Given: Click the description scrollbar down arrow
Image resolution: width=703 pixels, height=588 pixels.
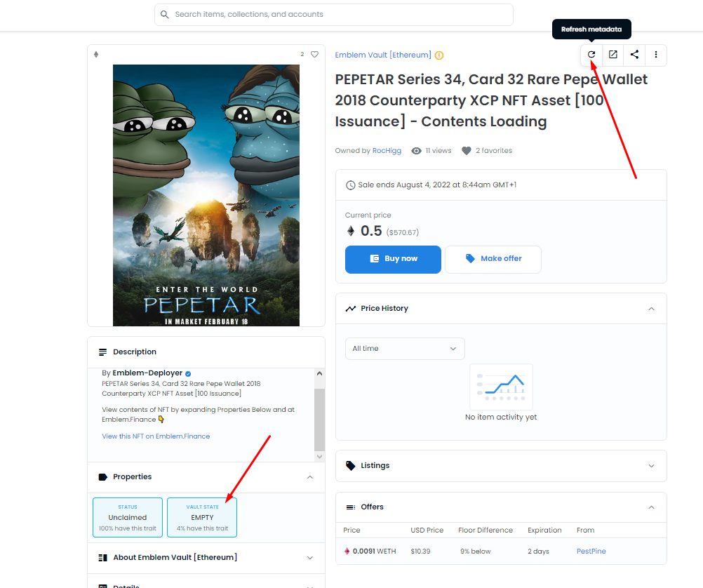Looking at the screenshot, I should [319, 457].
